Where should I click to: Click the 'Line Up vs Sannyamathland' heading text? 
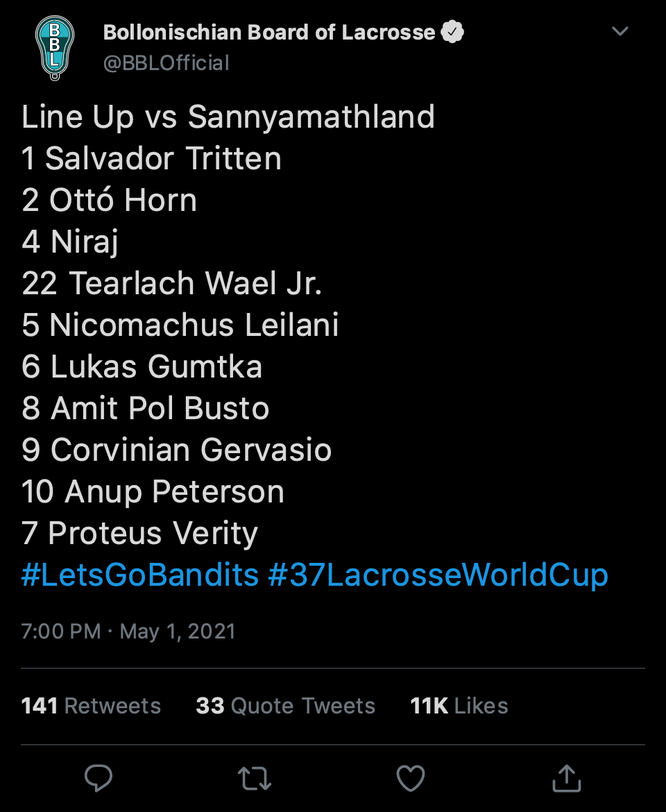click(x=228, y=117)
